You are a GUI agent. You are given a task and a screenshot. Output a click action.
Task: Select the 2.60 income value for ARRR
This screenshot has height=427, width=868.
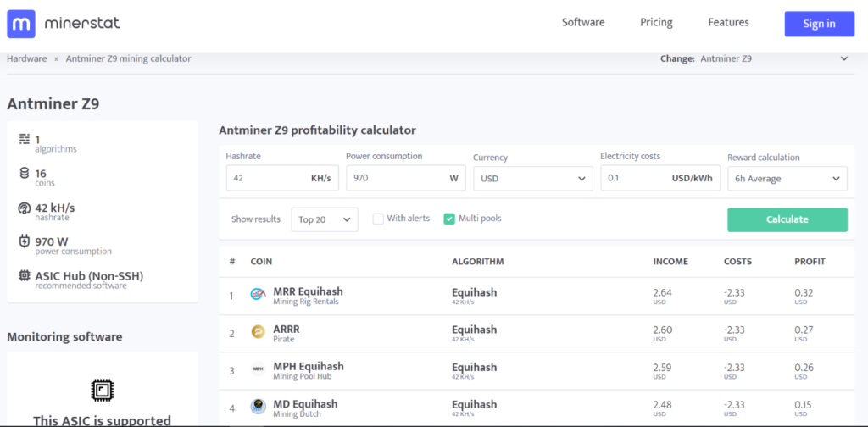(663, 330)
